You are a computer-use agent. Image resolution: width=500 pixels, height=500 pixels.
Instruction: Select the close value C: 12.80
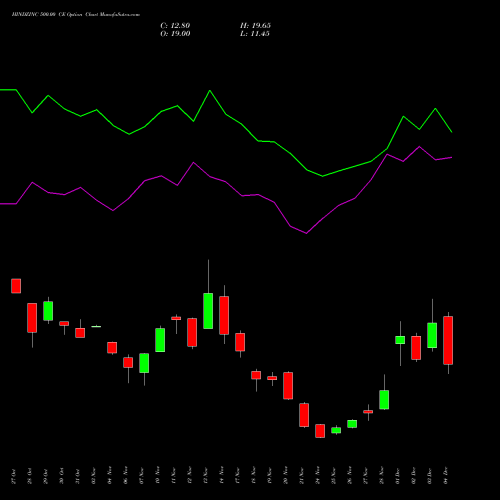175,26
